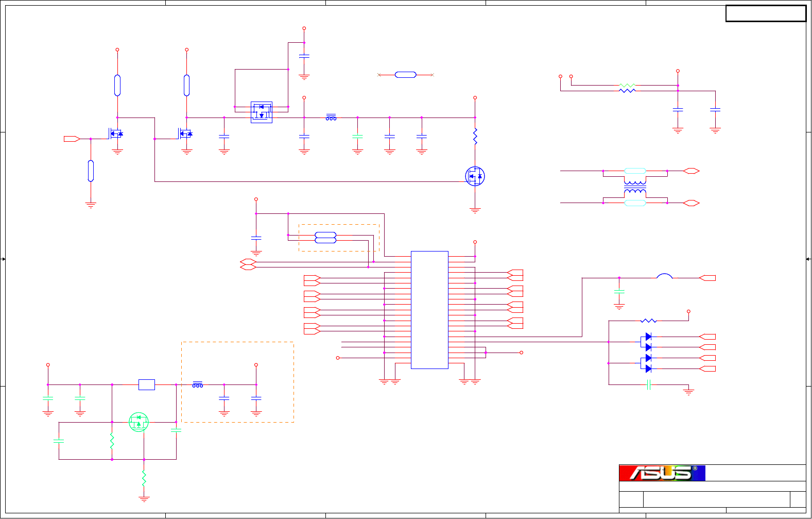The image size is (812, 519).
Task: Select the red input port feeding the first MOSFET gate
Action: pos(72,139)
